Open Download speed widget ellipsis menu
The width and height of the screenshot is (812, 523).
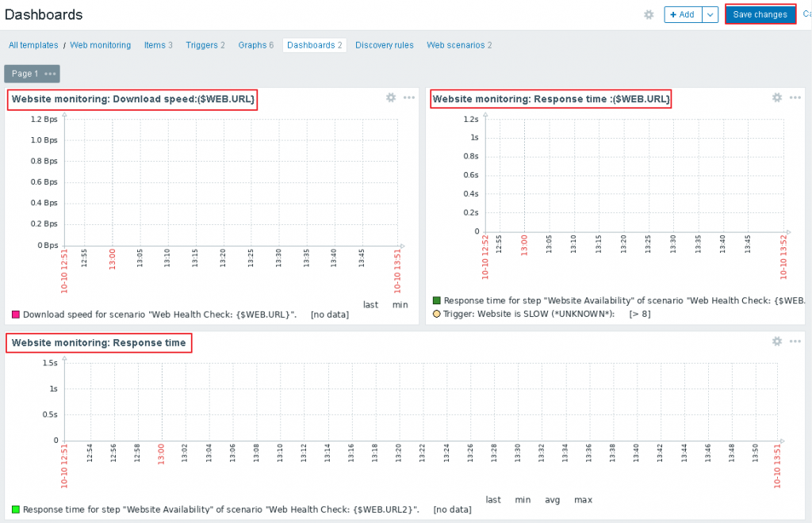409,97
